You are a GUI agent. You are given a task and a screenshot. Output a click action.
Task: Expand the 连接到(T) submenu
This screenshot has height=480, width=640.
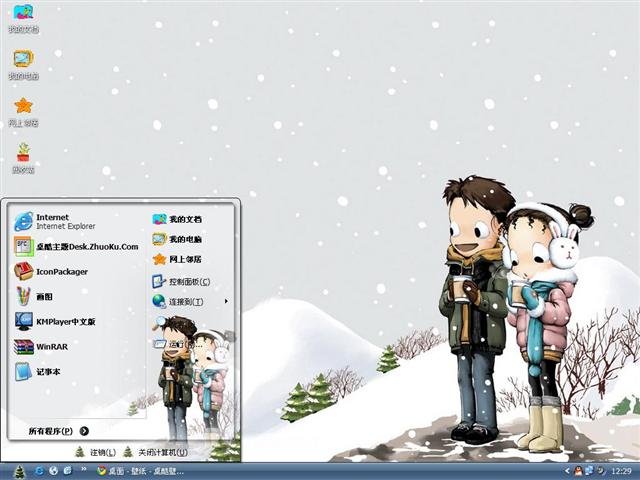point(190,302)
